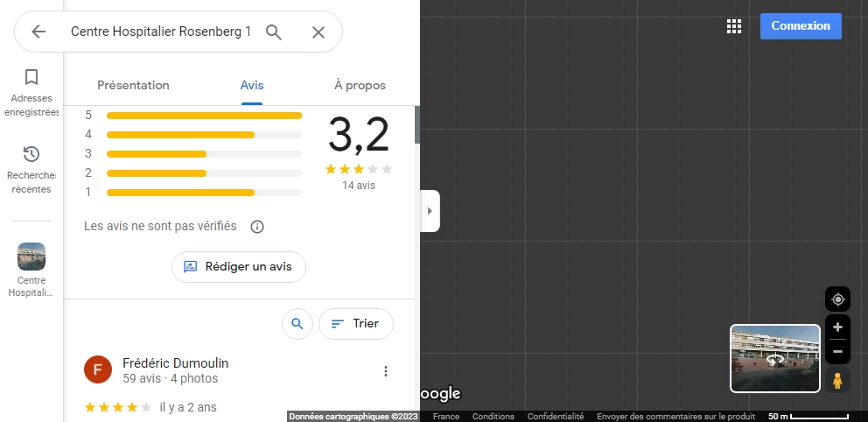
Task: Open Frédéric Dumoulin's profile avatar
Action: tap(97, 370)
